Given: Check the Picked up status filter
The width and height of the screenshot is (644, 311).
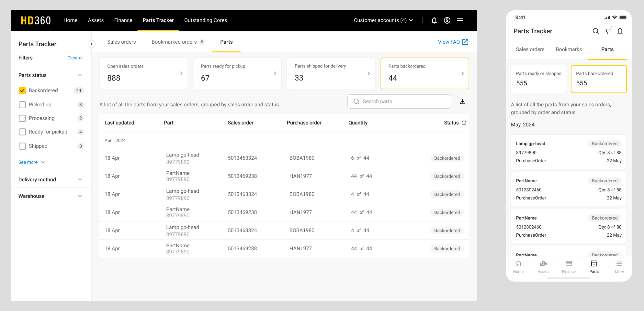Looking at the screenshot, I should click(22, 105).
